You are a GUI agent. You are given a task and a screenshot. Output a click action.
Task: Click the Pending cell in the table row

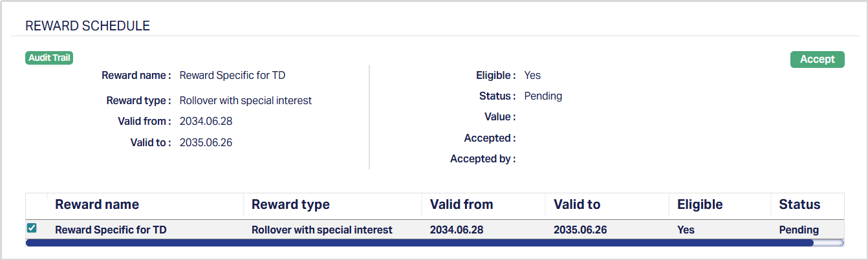click(799, 230)
